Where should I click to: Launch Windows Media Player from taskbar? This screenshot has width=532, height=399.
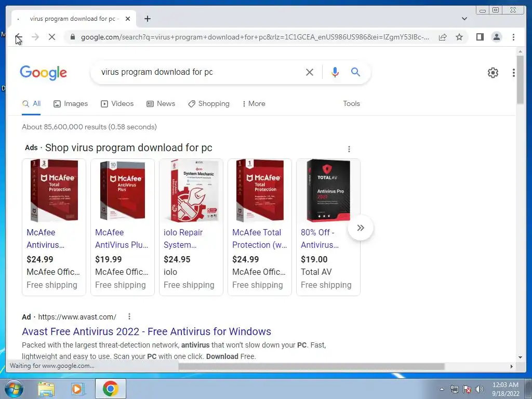click(78, 389)
